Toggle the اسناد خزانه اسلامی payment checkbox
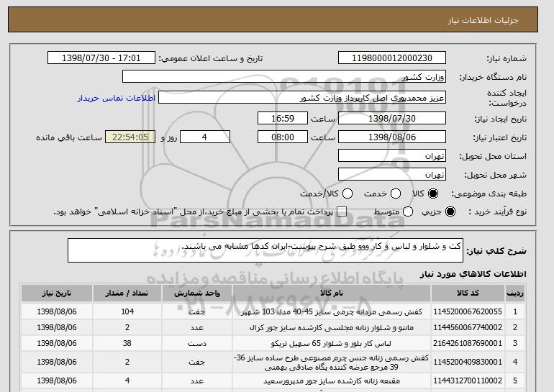The width and height of the screenshot is (554, 392). (x=342, y=211)
